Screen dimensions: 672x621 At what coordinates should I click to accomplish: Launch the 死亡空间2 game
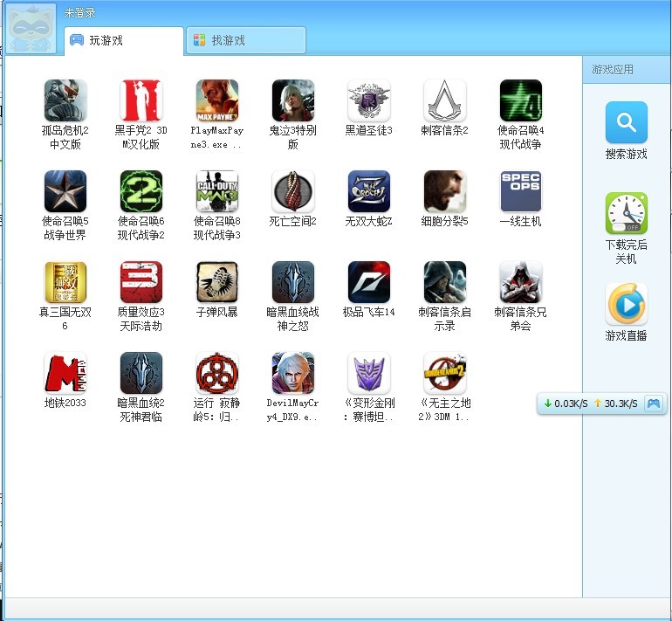click(292, 191)
